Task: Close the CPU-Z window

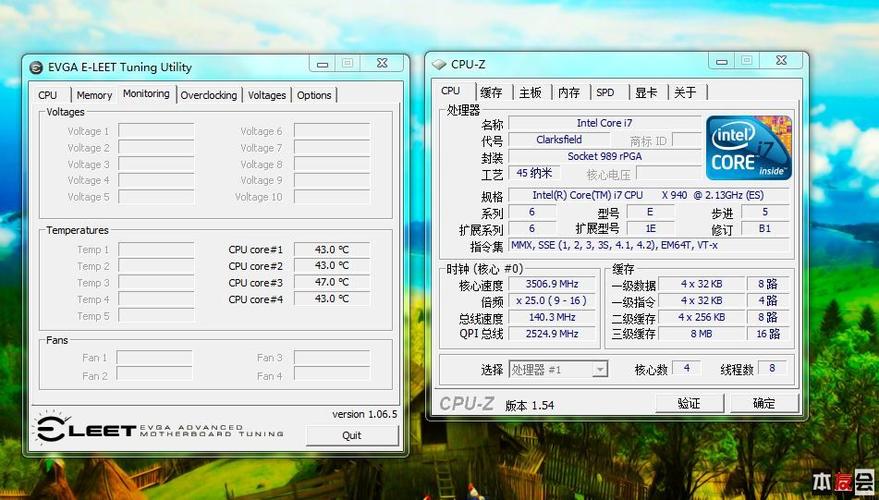Action: point(781,61)
